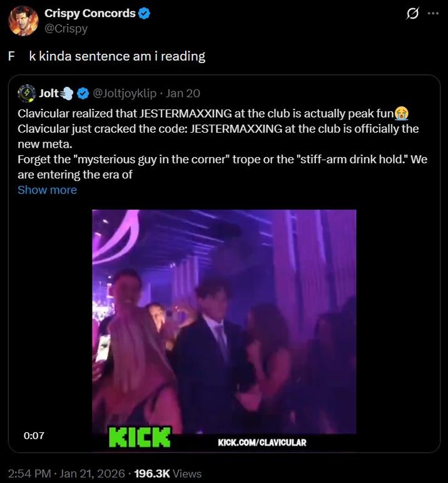The image size is (448, 483).
Task: Click Jolt's round profile avatar
Action: click(26, 93)
